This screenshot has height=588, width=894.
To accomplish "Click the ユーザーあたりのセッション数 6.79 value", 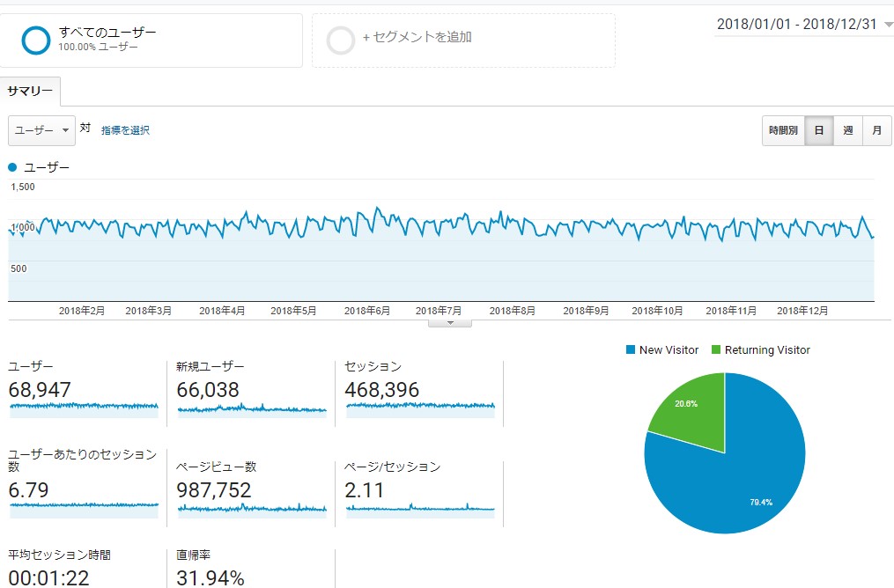I will click(28, 490).
